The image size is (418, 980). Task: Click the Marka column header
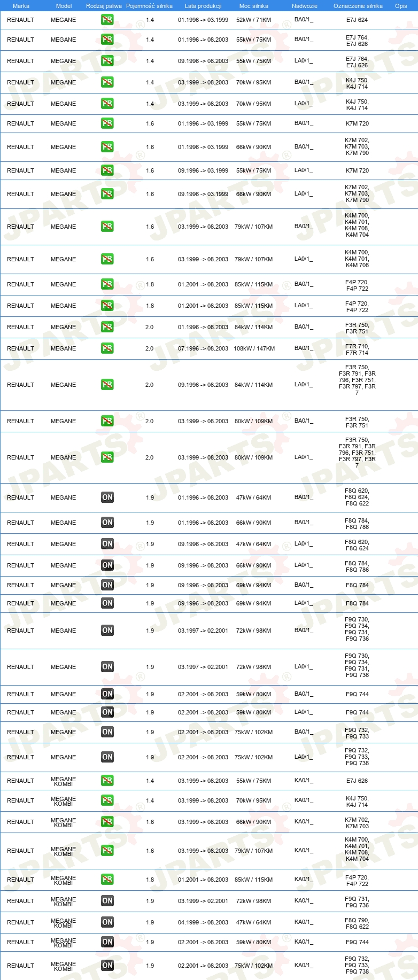pyautogui.click(x=21, y=6)
